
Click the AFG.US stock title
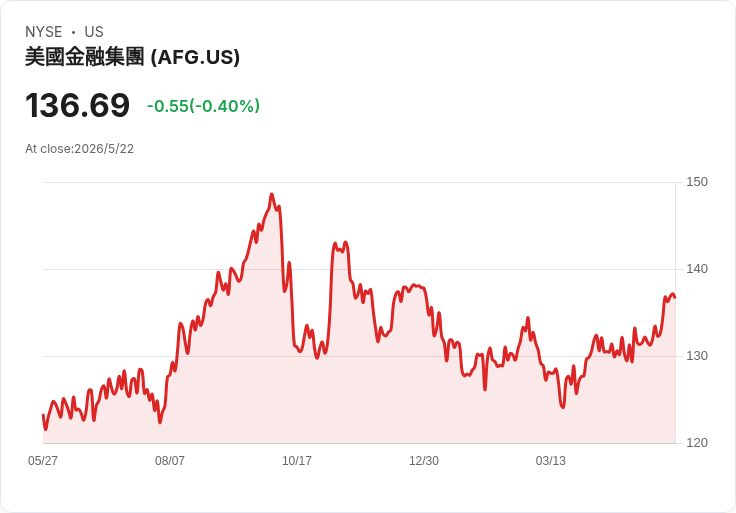click(x=132, y=57)
